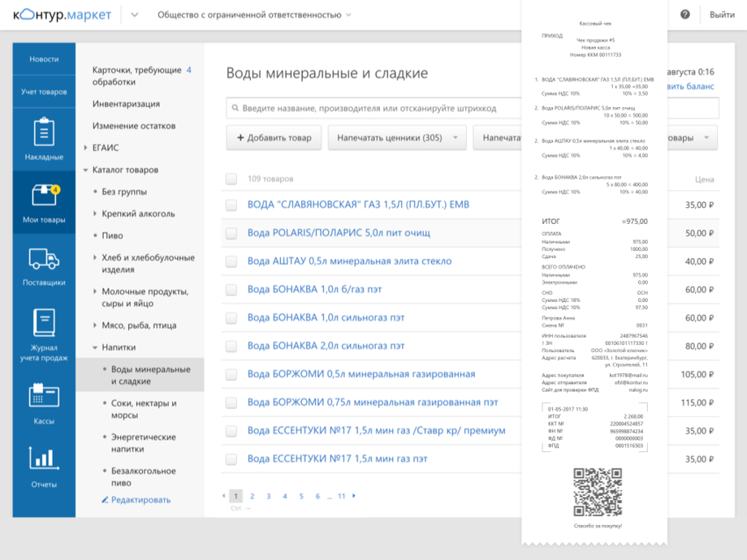The image size is (747, 560).
Task: Select checkbox for Вода БОРЖОМИ 0,75л
Action: [x=231, y=403]
